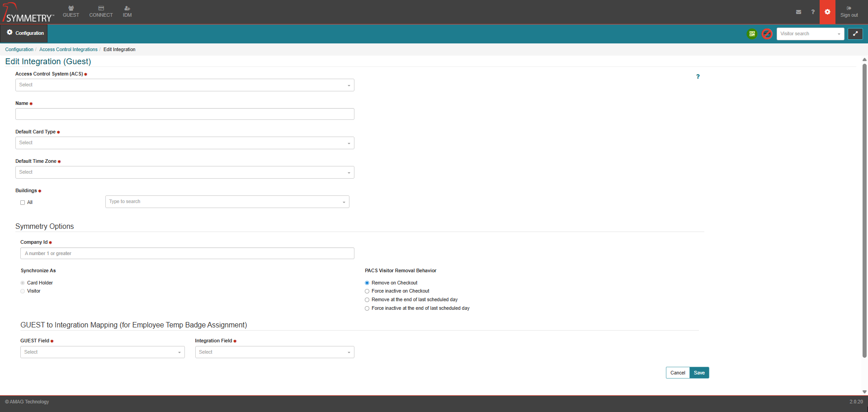
Task: Open the messages envelope icon
Action: (798, 12)
